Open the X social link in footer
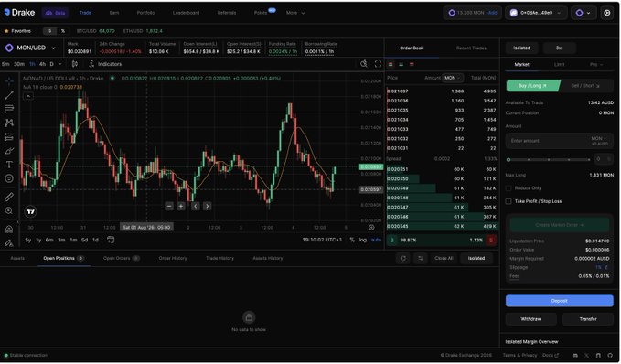This screenshot has height=364, width=621. pyautogui.click(x=587, y=355)
